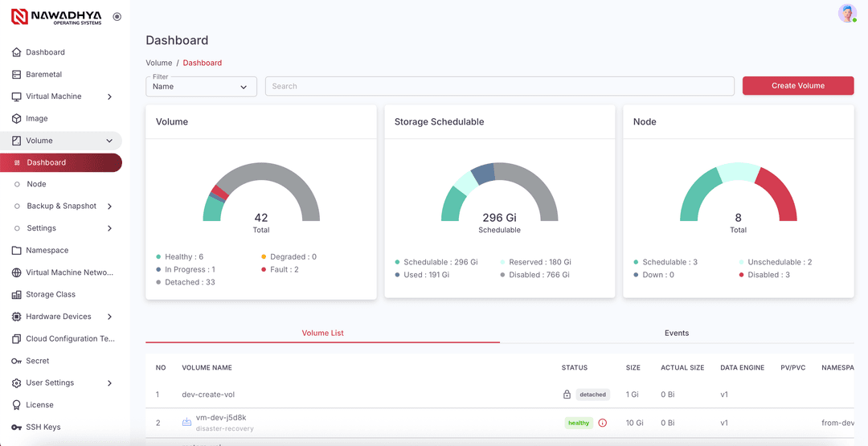Switch to the Events tab
Viewport: 868px width, 446px height.
(x=676, y=333)
